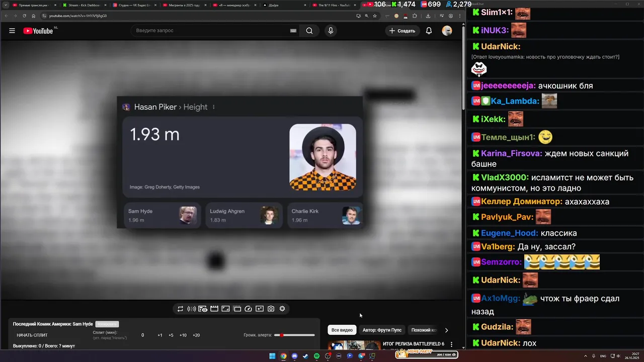Switch to the Мигранты в 2025 году tab

click(183, 5)
